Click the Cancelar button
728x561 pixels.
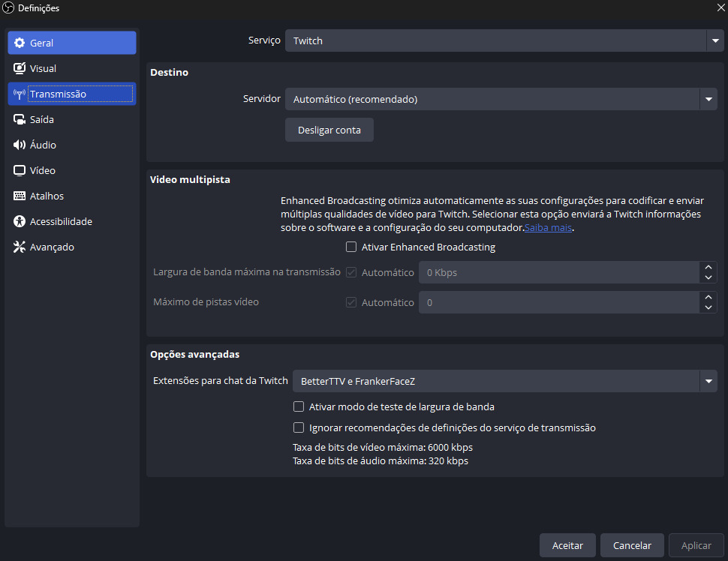(x=632, y=546)
